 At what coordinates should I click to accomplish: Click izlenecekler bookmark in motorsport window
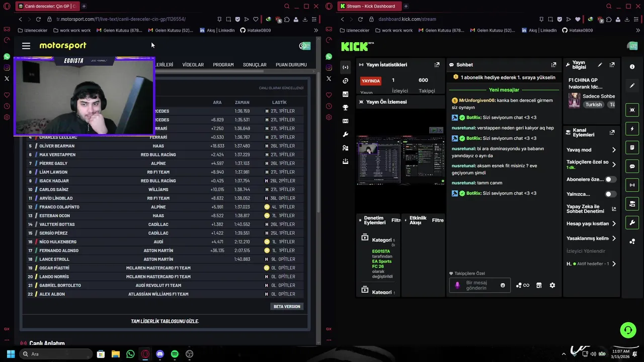coord(33,30)
